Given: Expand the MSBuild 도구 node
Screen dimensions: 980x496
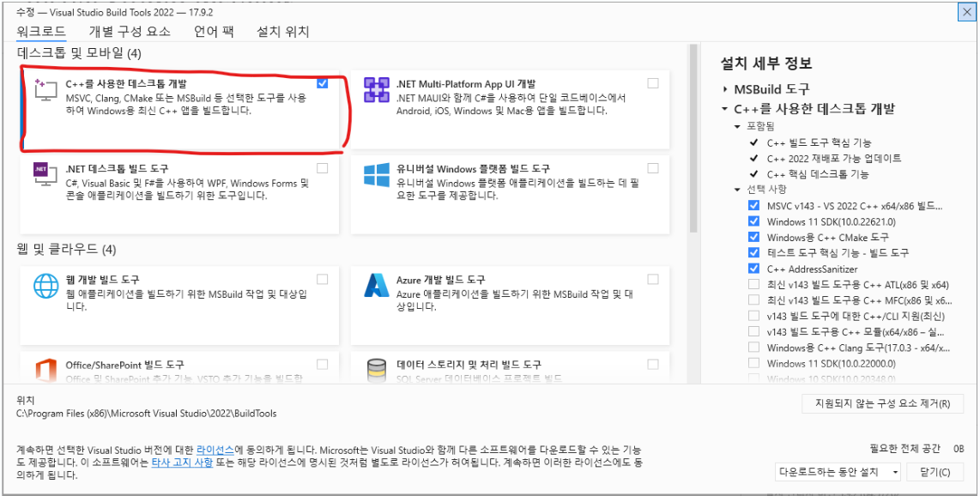Looking at the screenshot, I should pos(725,89).
